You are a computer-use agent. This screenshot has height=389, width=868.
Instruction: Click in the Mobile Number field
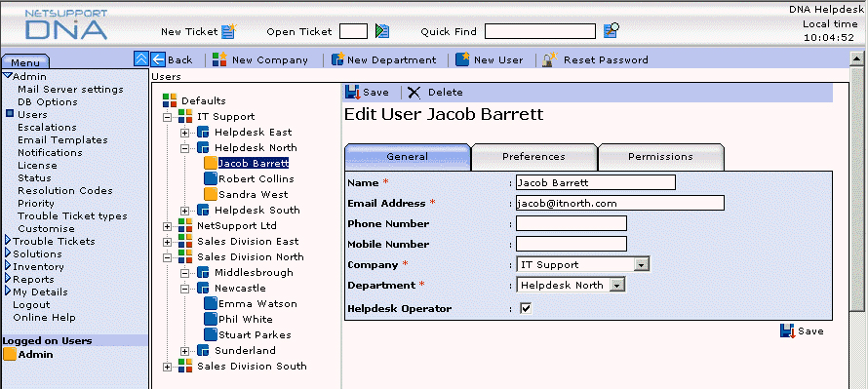572,244
